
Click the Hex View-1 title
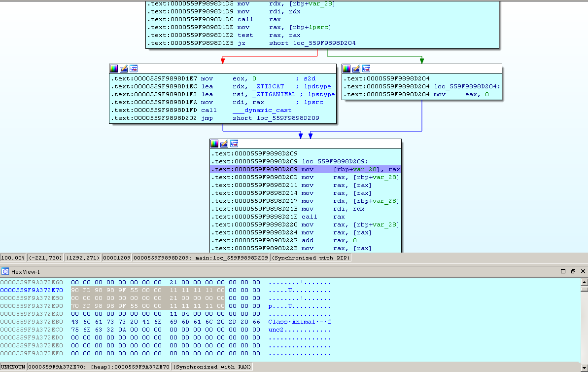pyautogui.click(x=26, y=272)
